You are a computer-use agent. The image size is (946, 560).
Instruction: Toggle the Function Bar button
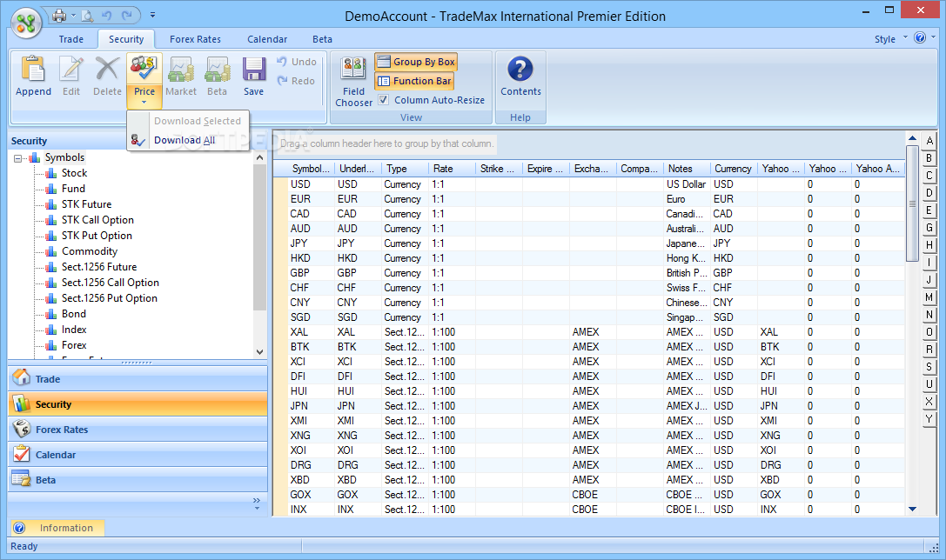(x=414, y=81)
